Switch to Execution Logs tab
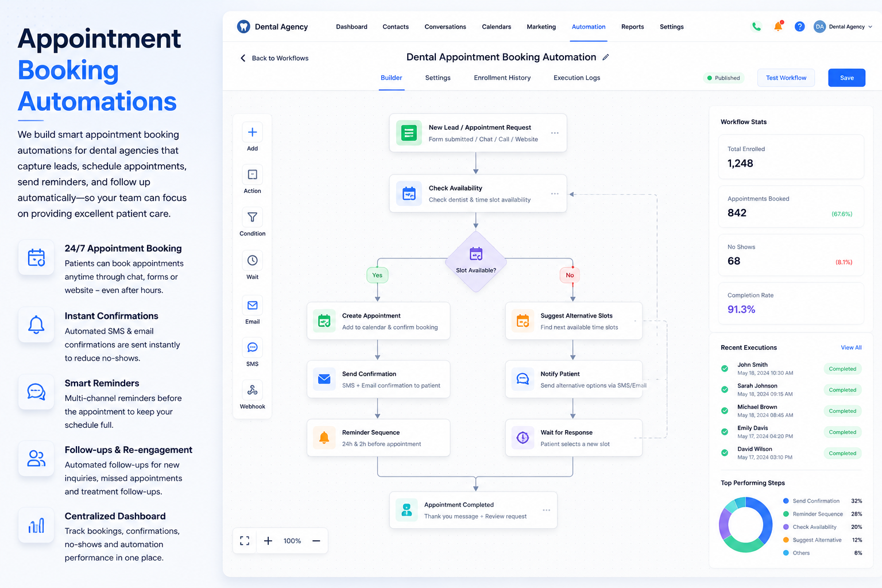Viewport: 882px width, 588px height. pyautogui.click(x=577, y=78)
